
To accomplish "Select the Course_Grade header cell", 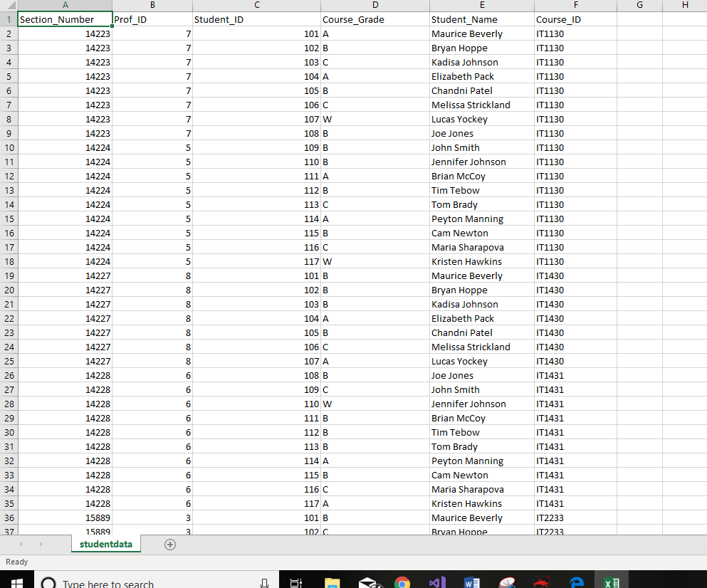I will [x=375, y=19].
